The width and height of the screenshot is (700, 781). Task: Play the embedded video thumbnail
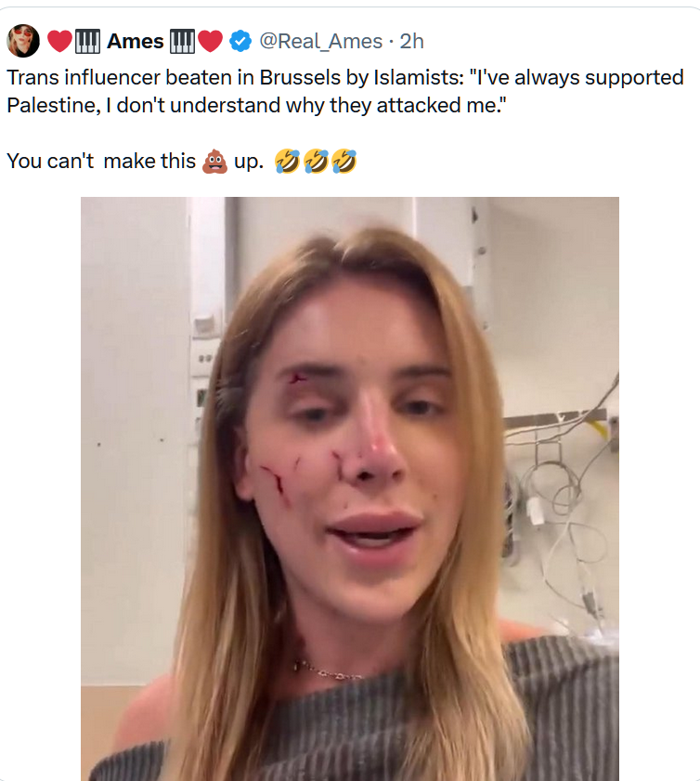(x=349, y=488)
